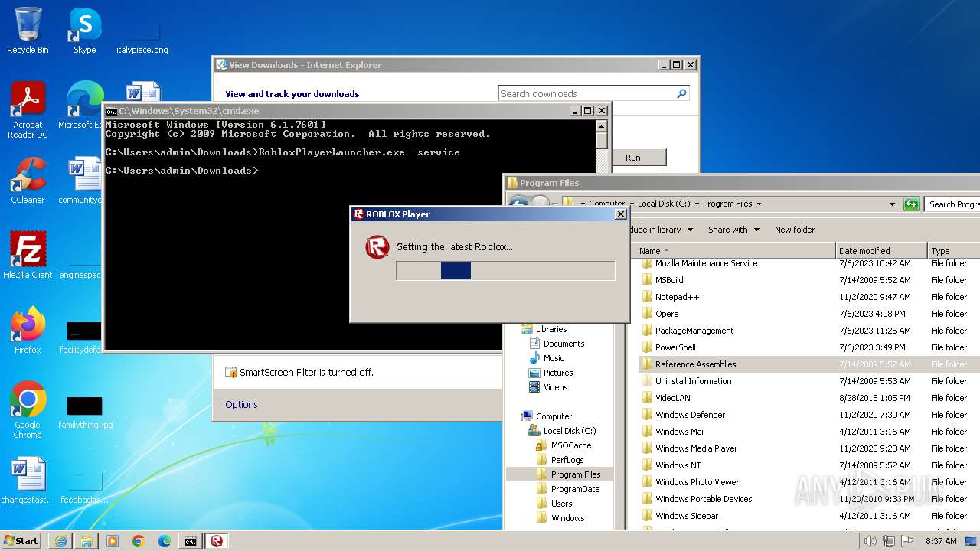The image size is (980, 551).
Task: Select Videos in the navigation pane
Action: coord(548,387)
